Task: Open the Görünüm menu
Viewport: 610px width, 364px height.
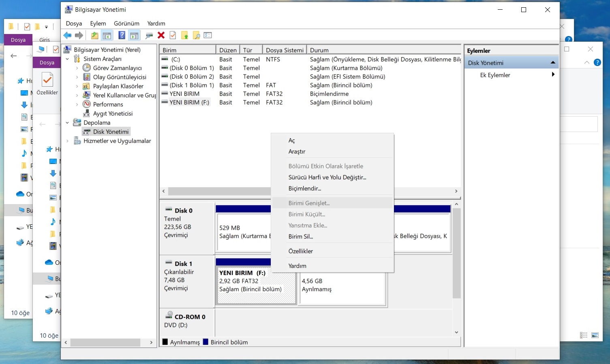Action: pos(126,23)
